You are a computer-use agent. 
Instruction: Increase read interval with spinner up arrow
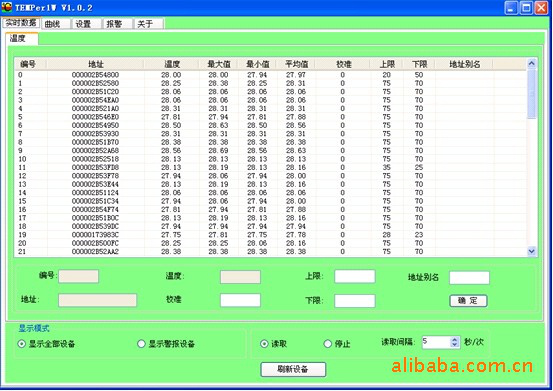click(x=455, y=339)
